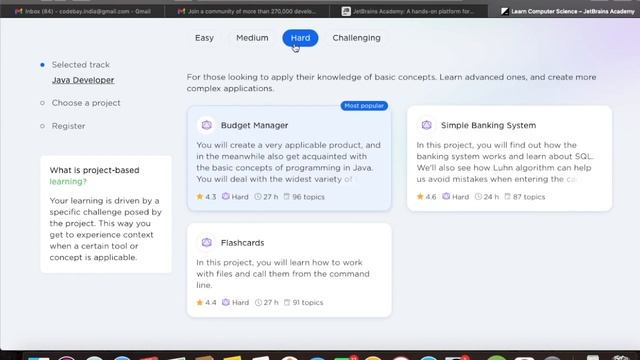
Task: Click the '96 topics' text
Action: [x=309, y=197]
